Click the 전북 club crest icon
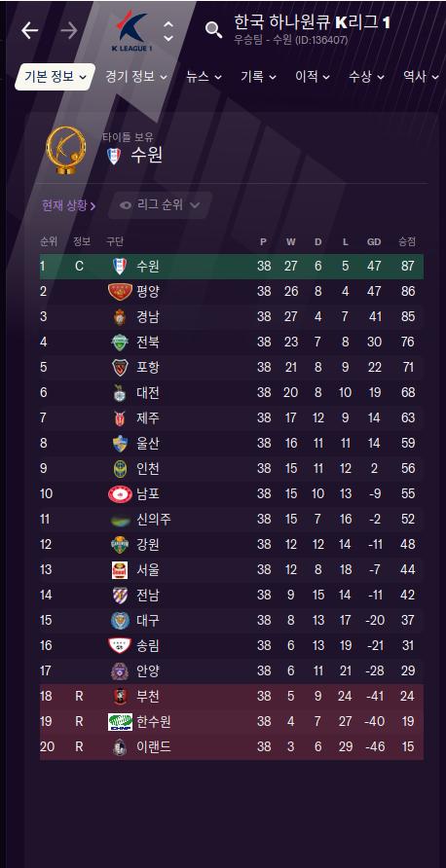Screen dimensions: 446x868 tap(120, 343)
